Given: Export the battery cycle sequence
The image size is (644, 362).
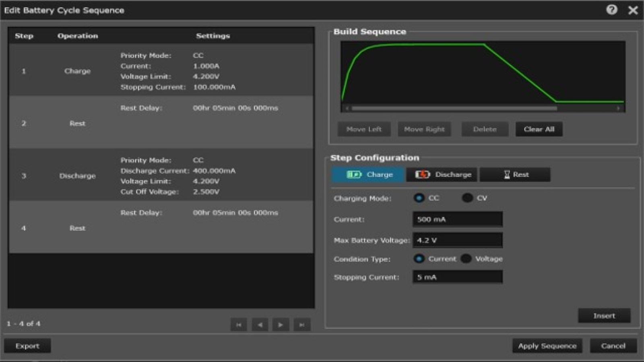Looking at the screenshot, I should [x=27, y=345].
